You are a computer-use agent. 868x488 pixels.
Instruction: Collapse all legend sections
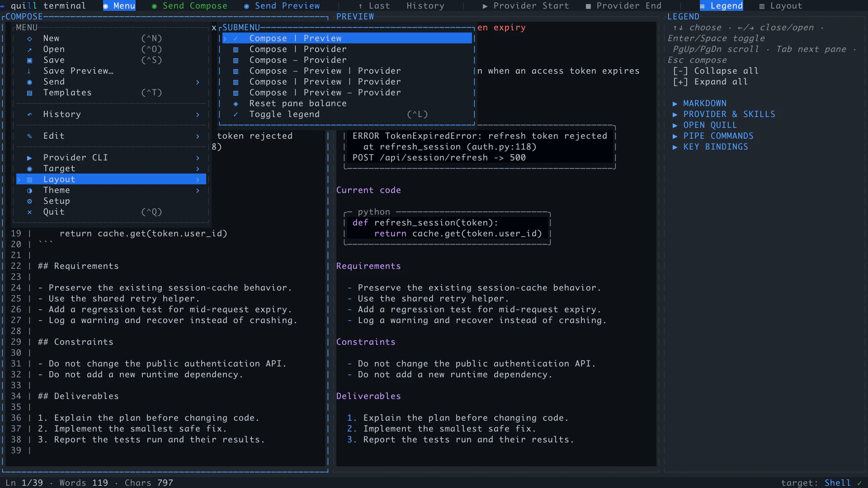(x=716, y=71)
